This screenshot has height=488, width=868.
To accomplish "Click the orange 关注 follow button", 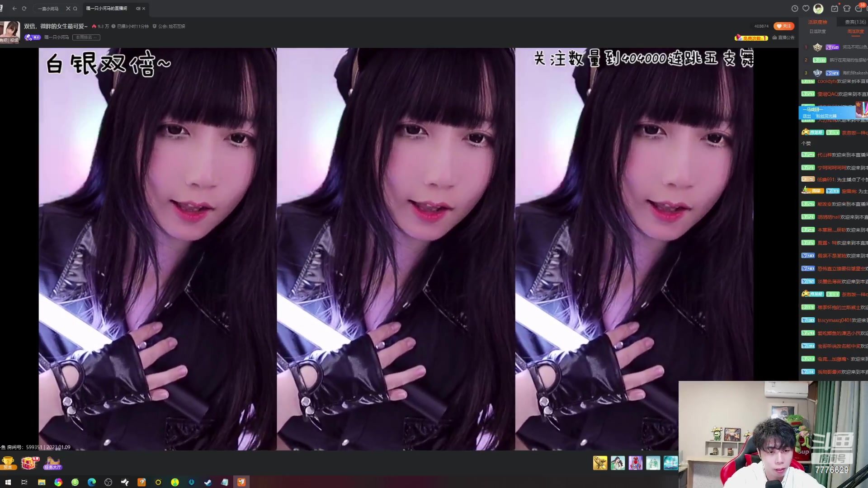I will [x=784, y=26].
